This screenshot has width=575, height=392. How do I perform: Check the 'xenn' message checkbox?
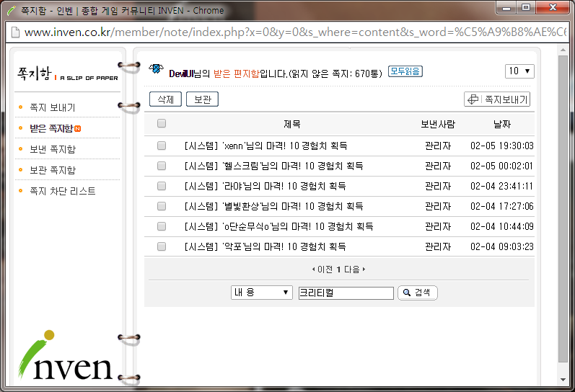point(162,146)
